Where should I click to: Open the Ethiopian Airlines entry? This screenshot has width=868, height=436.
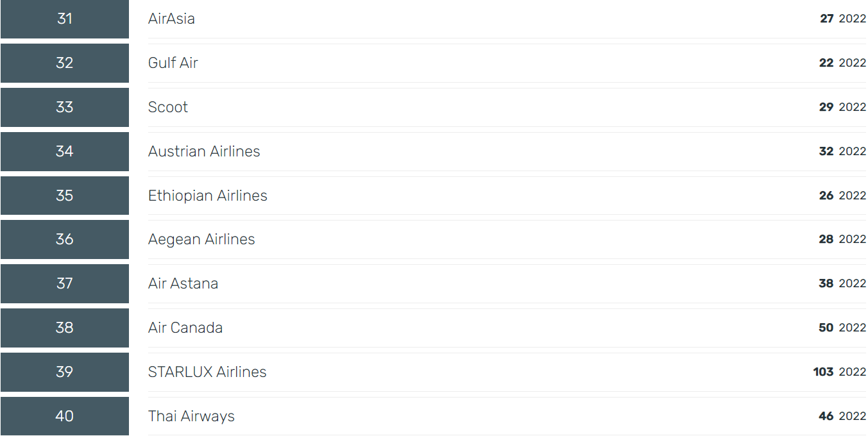pos(208,196)
